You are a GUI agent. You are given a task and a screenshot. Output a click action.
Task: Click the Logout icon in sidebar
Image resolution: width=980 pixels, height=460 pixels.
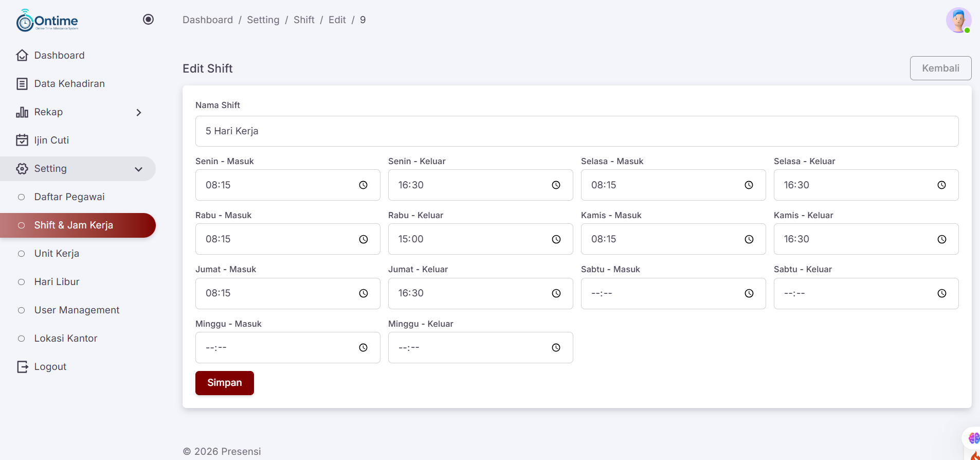[22, 367]
